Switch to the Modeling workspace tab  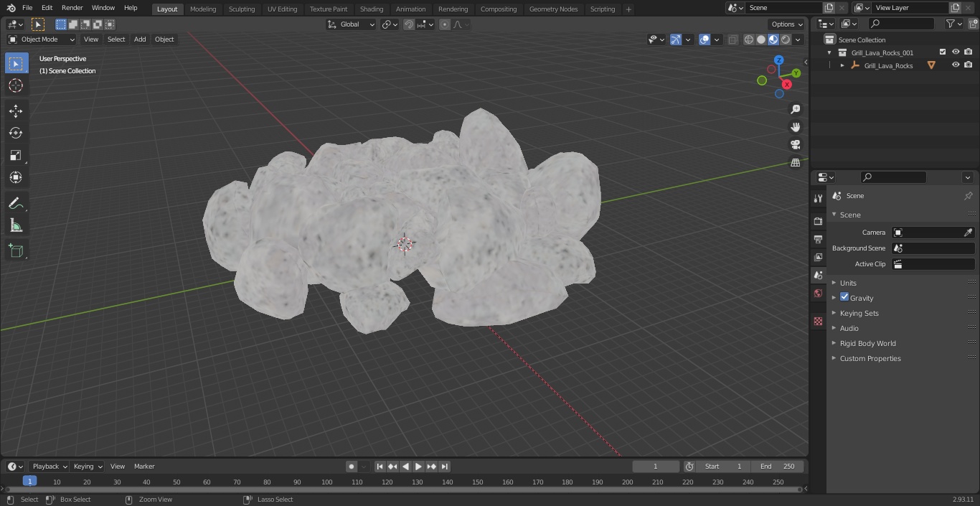(x=203, y=9)
